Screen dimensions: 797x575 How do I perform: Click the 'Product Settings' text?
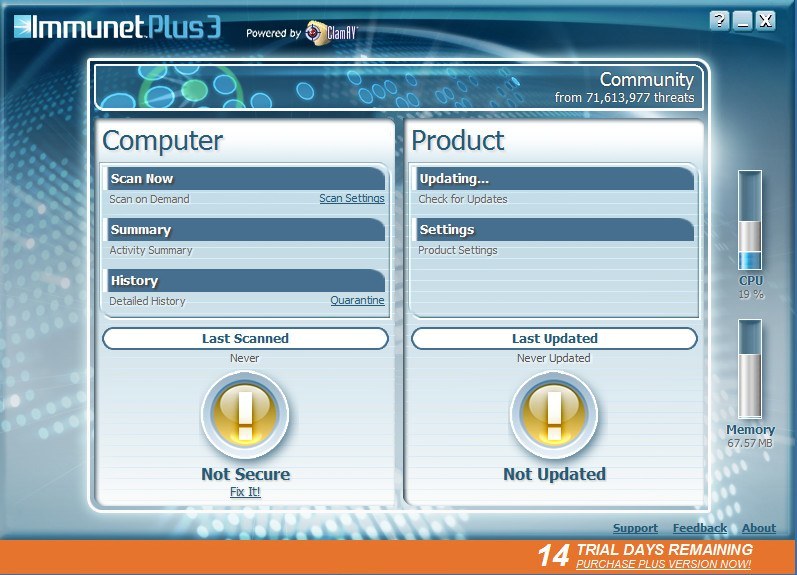457,250
